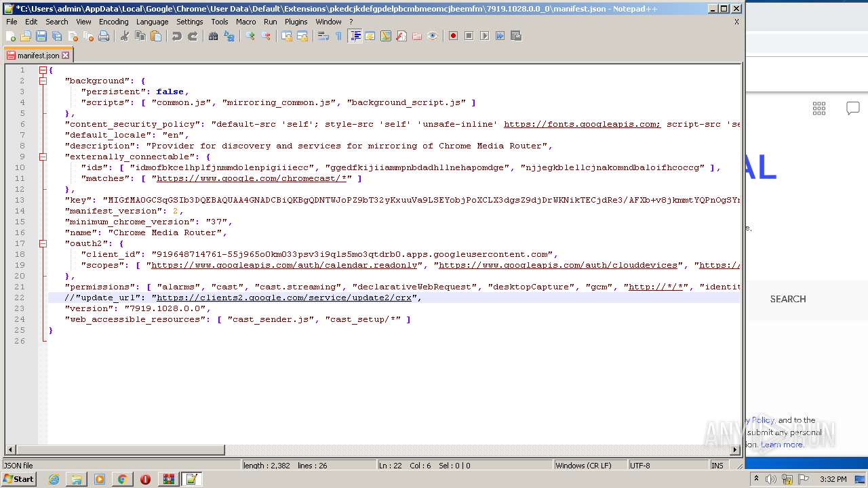The width and height of the screenshot is (868, 488).
Task: Click the horizontal scrollbar's right arrow
Action: tap(734, 449)
